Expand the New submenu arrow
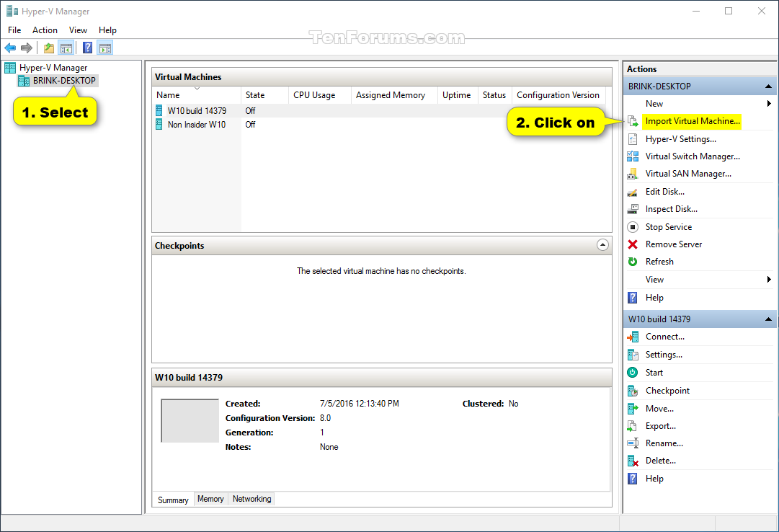The height and width of the screenshot is (532, 779). click(769, 103)
